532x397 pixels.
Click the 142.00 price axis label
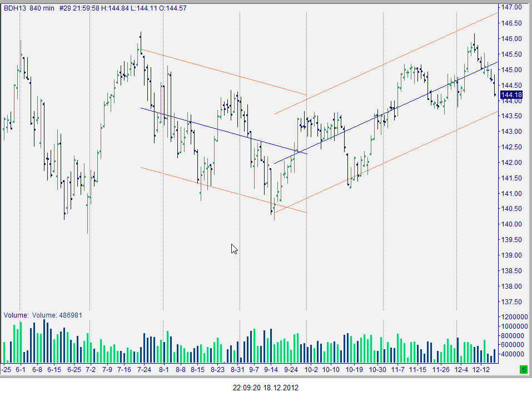(511, 162)
